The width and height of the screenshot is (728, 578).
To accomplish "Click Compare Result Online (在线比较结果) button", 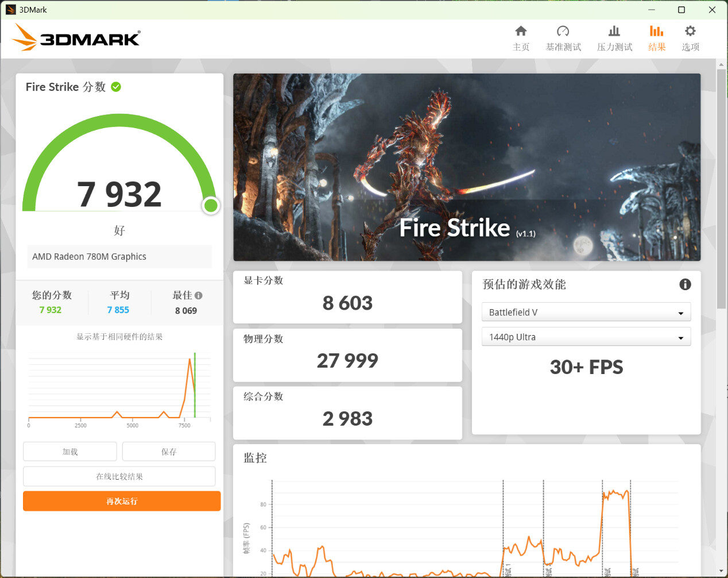I will coord(119,476).
